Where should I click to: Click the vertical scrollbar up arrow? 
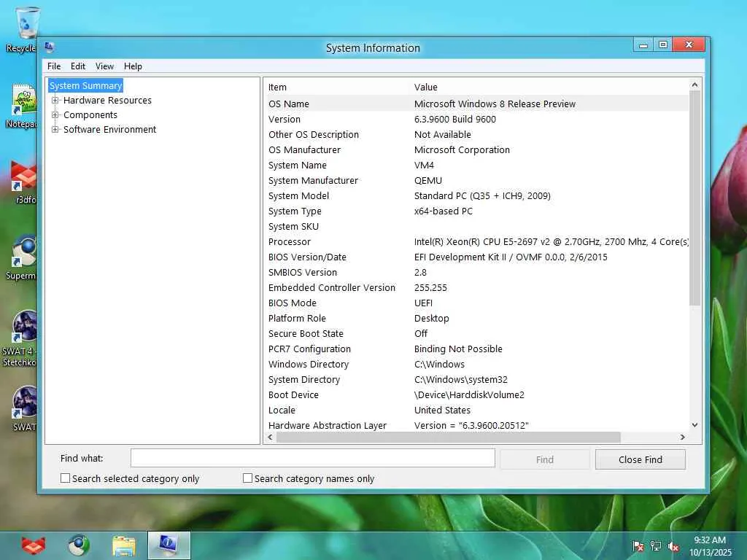point(694,85)
